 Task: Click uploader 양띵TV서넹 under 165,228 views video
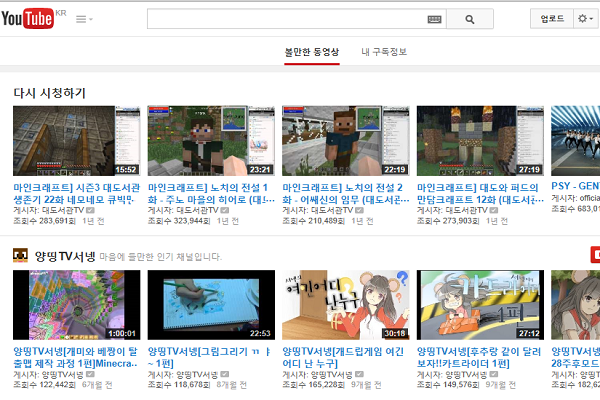click(x=331, y=374)
